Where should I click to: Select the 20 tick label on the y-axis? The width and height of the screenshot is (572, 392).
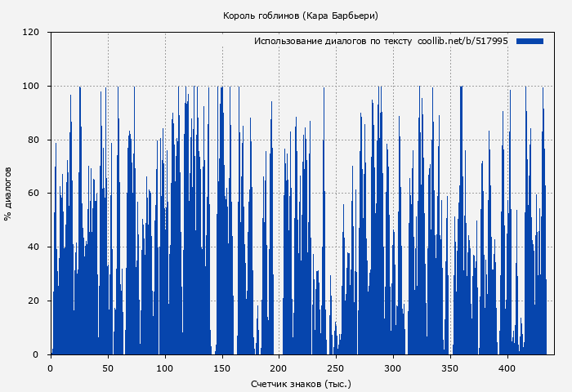[34, 301]
